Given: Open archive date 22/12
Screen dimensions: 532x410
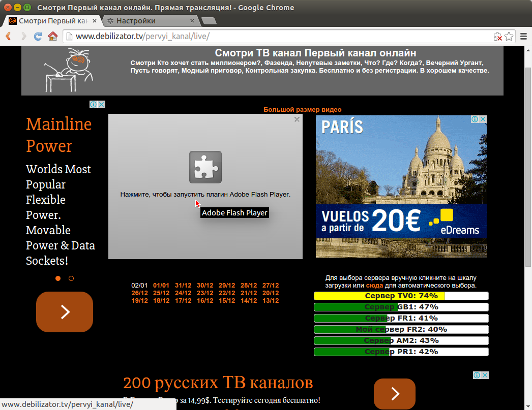Looking at the screenshot, I should (227, 293).
